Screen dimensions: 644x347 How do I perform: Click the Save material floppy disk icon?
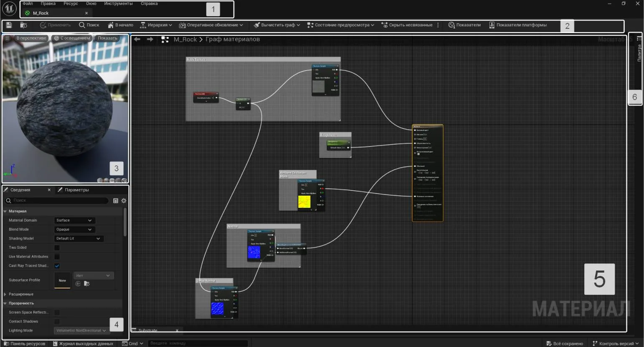pos(9,26)
